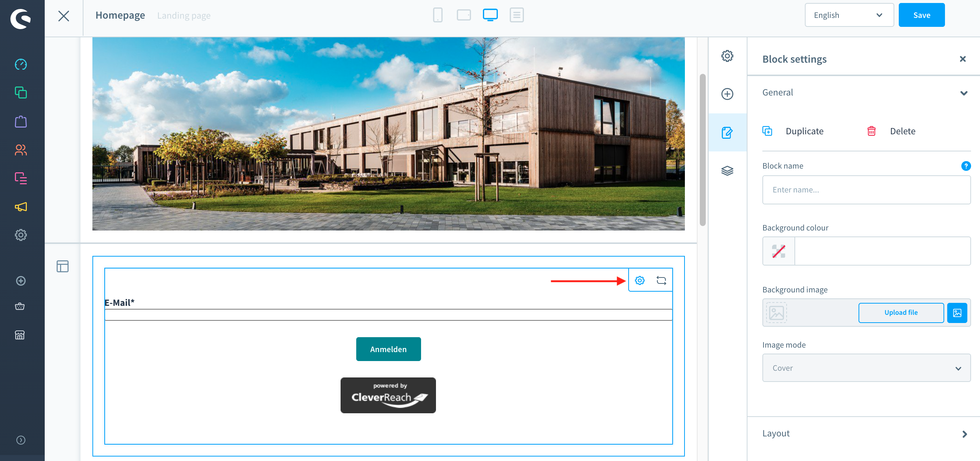Click the section layout icon beside block
Image resolution: width=980 pixels, height=461 pixels.
click(x=62, y=266)
